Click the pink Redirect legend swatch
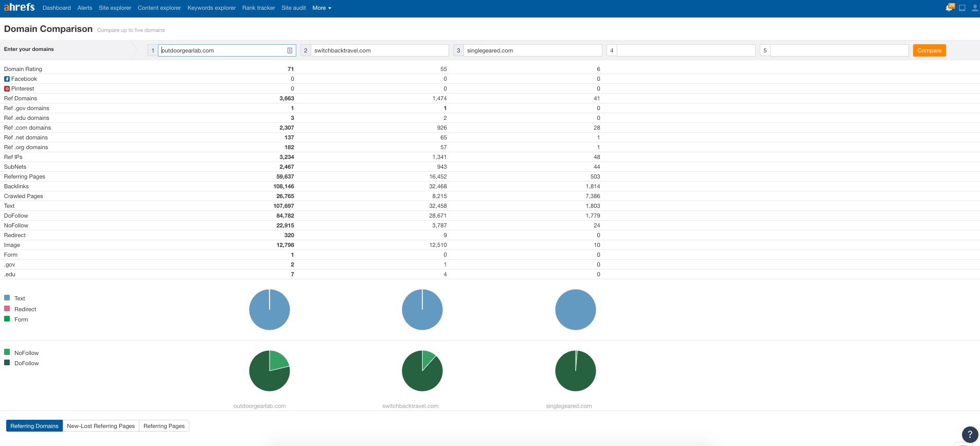Screen dimensions: 980x446 click(7, 309)
